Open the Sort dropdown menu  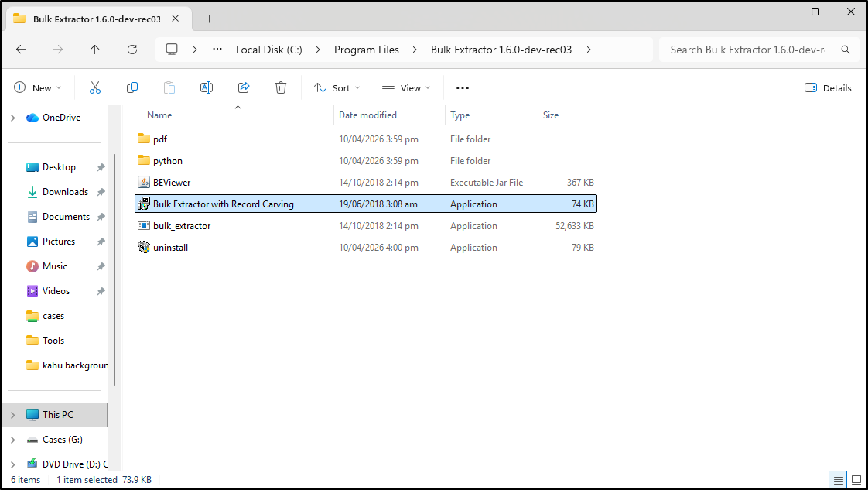pos(337,87)
